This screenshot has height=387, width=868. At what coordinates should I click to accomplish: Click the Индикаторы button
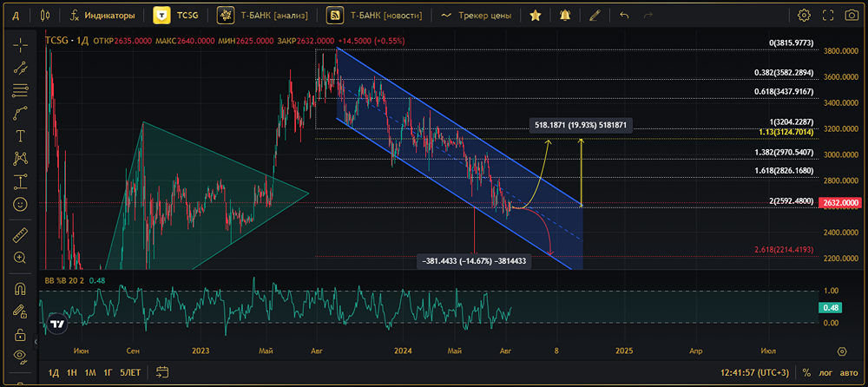(x=102, y=16)
